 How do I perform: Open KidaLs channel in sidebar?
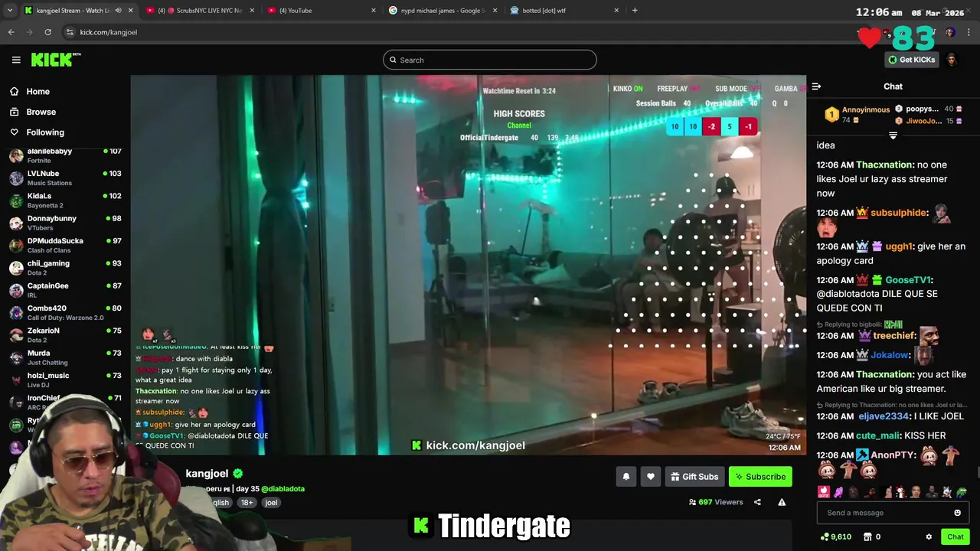point(65,201)
